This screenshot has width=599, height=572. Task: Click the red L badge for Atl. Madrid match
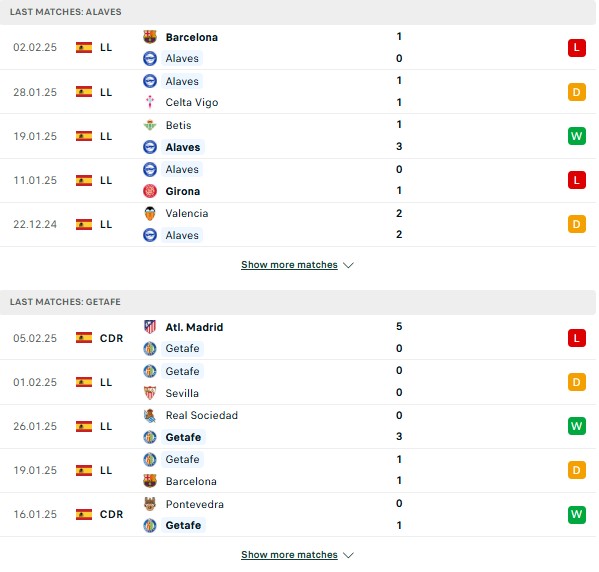[x=576, y=338]
